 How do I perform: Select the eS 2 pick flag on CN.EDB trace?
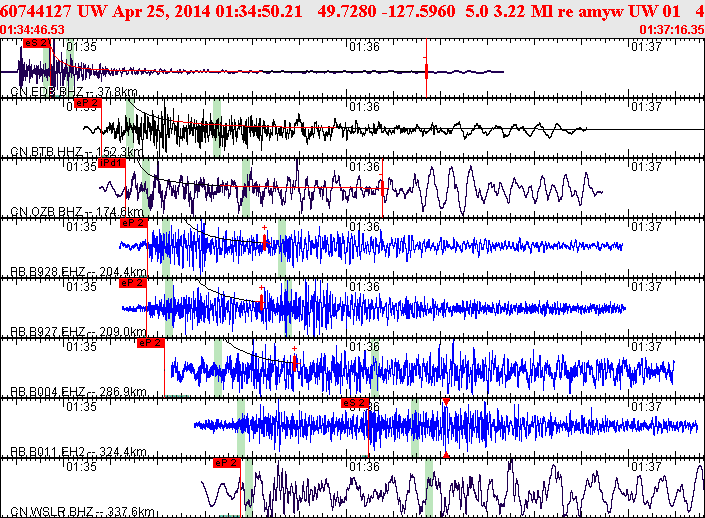(37, 43)
